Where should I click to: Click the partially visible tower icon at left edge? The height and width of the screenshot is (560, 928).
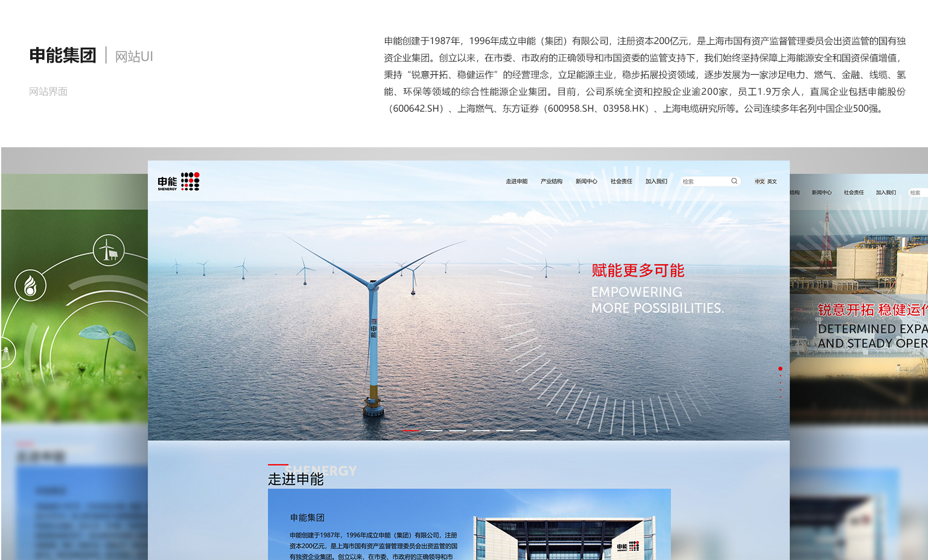6,351
